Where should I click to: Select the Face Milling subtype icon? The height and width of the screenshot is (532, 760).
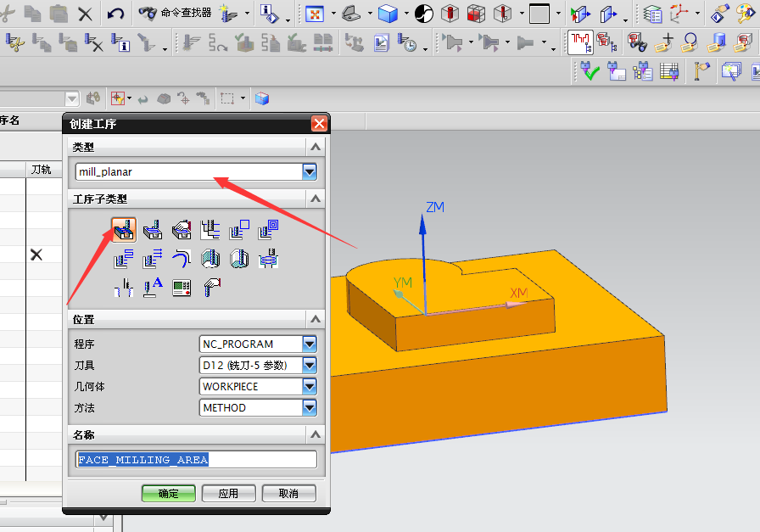click(153, 230)
